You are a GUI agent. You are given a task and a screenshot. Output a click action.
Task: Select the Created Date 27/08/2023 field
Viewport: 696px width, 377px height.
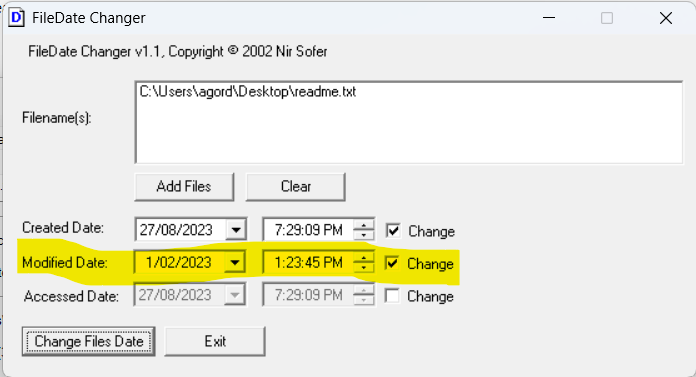181,230
